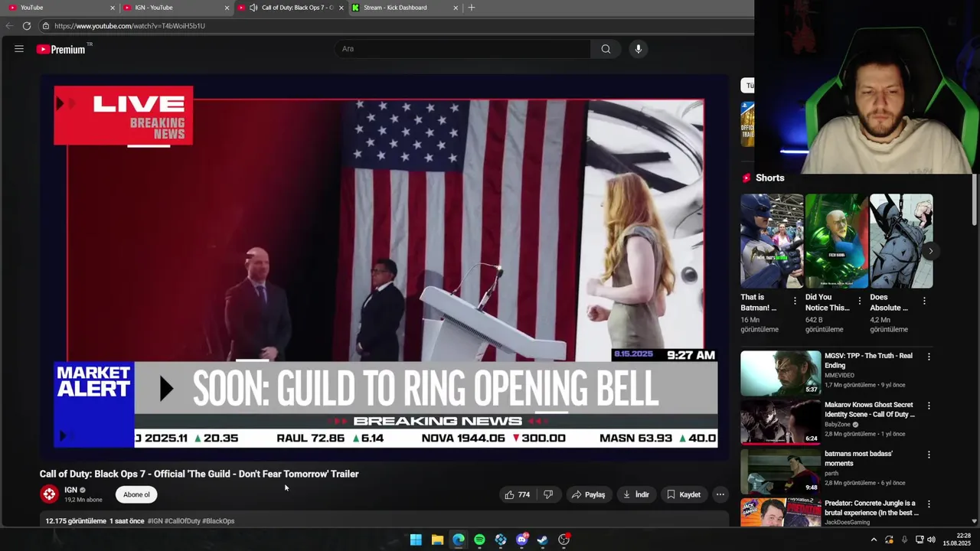Image resolution: width=980 pixels, height=551 pixels.
Task: Switch to 'Call of Duty: Black Ops 7' tab
Action: 291,8
